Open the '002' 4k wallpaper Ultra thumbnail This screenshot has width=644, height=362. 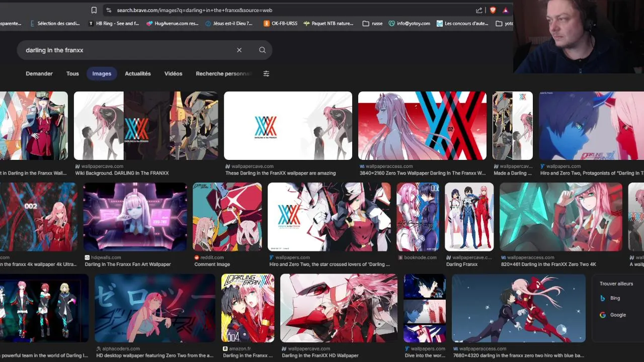click(39, 217)
